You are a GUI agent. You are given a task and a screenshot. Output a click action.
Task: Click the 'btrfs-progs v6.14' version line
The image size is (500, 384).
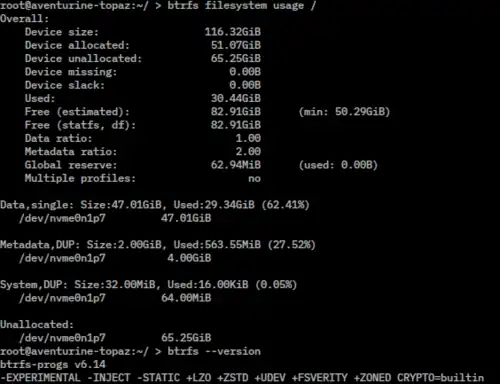53,364
